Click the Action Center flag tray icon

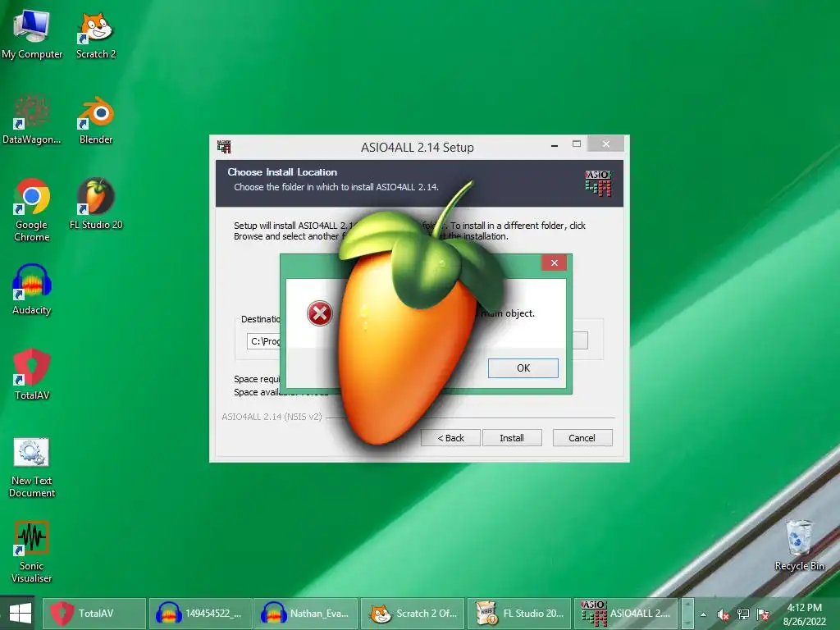pyautogui.click(x=764, y=614)
